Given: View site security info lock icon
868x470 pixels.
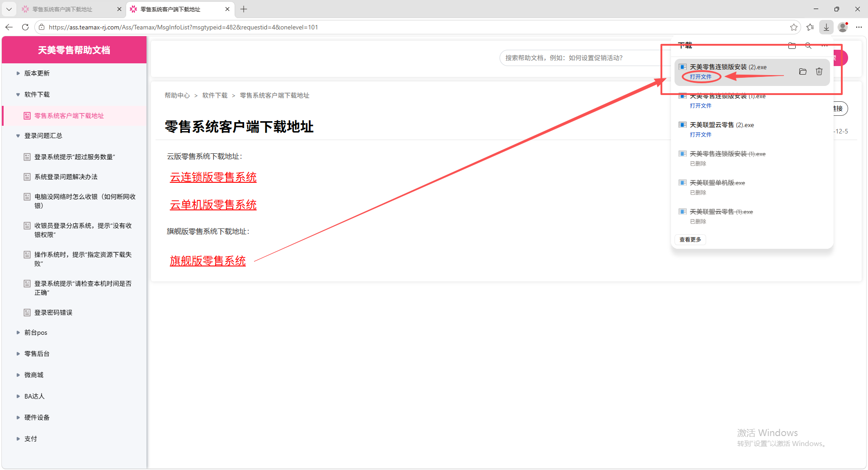Looking at the screenshot, I should coord(42,27).
